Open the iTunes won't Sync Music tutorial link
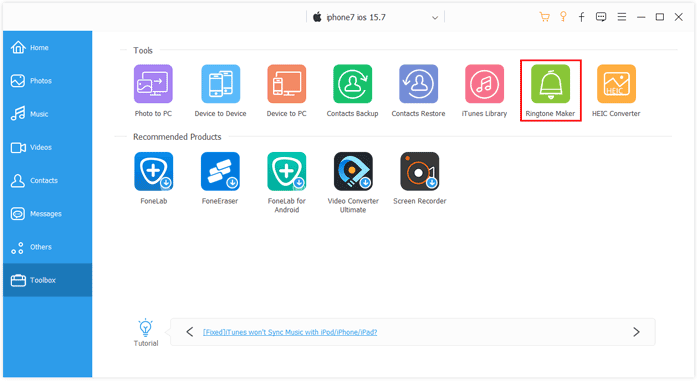 tap(290, 332)
